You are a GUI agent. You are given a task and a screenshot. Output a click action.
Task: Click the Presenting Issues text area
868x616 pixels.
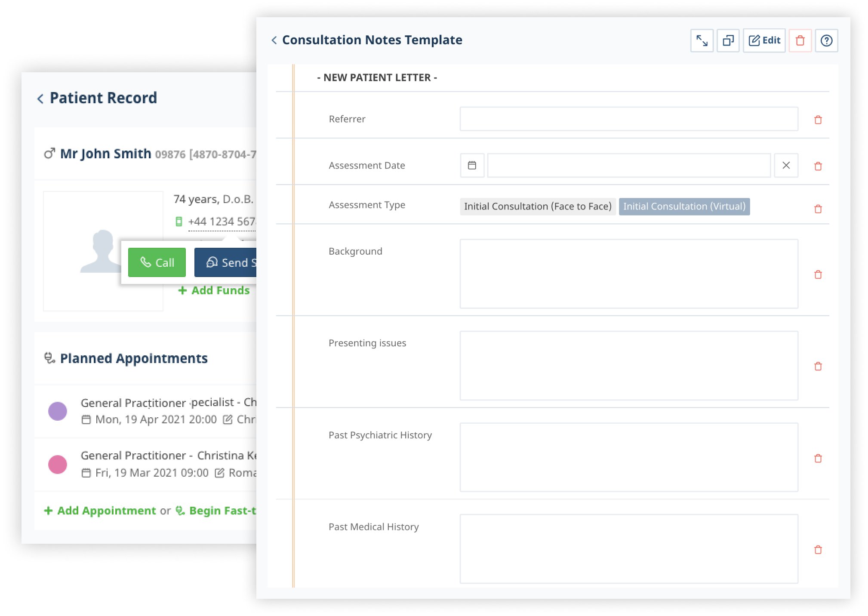click(630, 366)
